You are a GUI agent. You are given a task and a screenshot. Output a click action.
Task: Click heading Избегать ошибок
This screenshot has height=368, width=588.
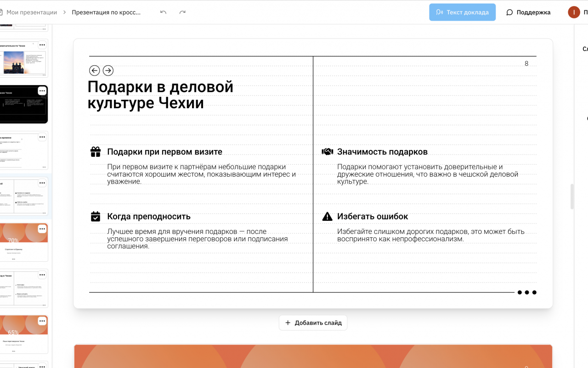click(373, 216)
